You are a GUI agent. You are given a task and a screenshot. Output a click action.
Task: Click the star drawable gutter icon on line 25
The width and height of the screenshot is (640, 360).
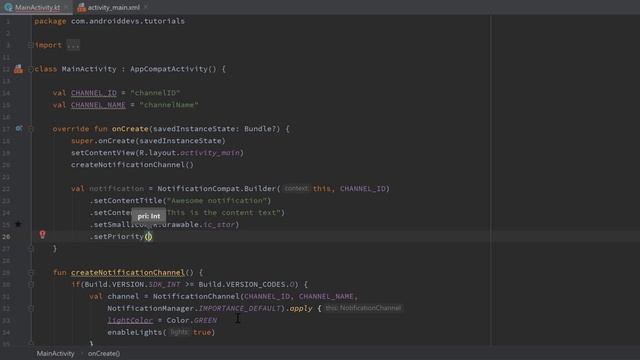point(18,224)
